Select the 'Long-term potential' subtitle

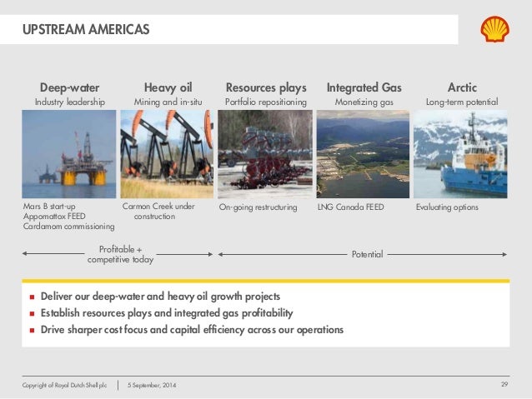462,102
